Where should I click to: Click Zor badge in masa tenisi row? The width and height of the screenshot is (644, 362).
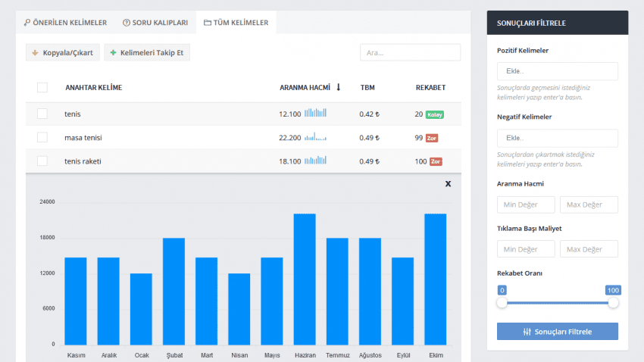point(432,138)
